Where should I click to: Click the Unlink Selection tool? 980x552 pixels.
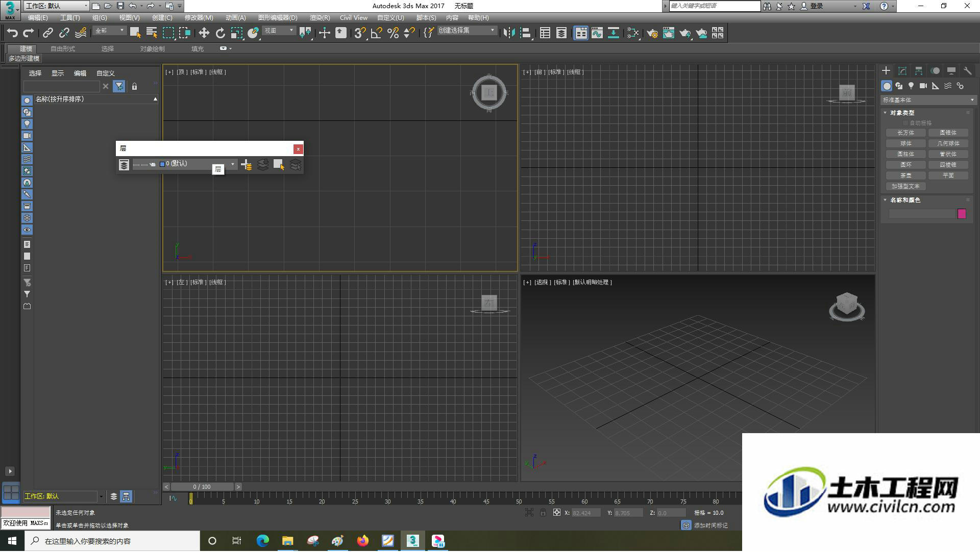click(x=64, y=33)
